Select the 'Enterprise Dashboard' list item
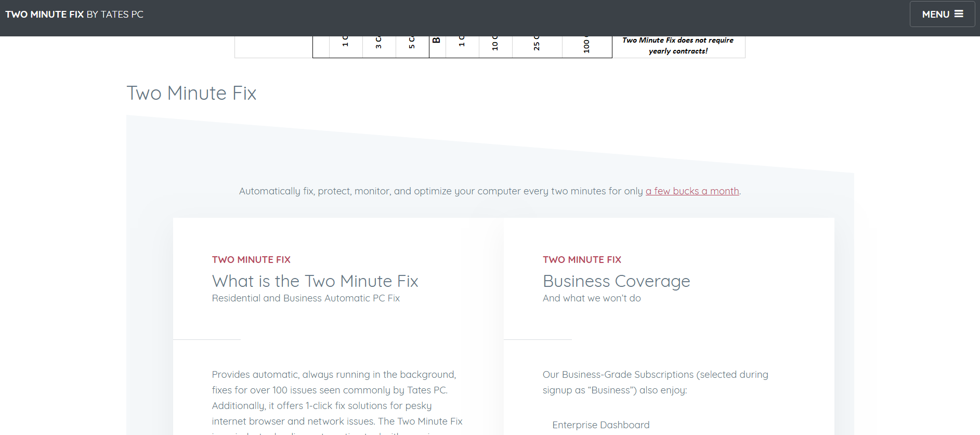Viewport: 980px width, 435px height. coord(600,425)
